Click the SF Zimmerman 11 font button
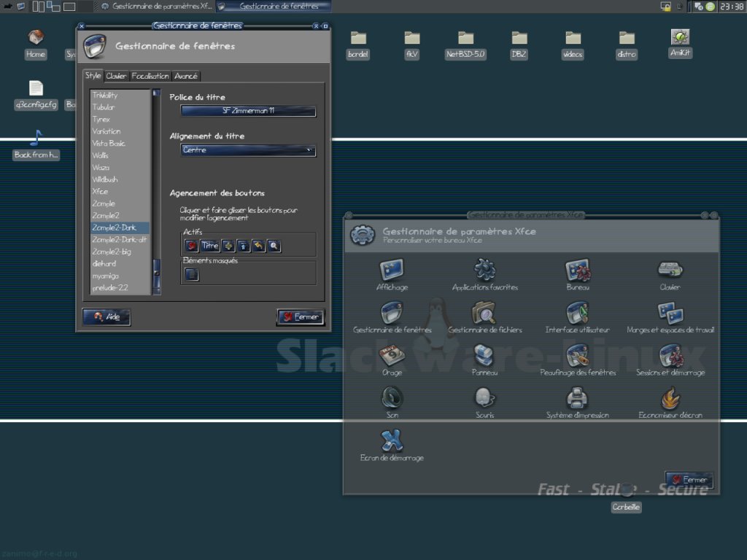Viewport: 747px width, 560px height. pyautogui.click(x=248, y=111)
